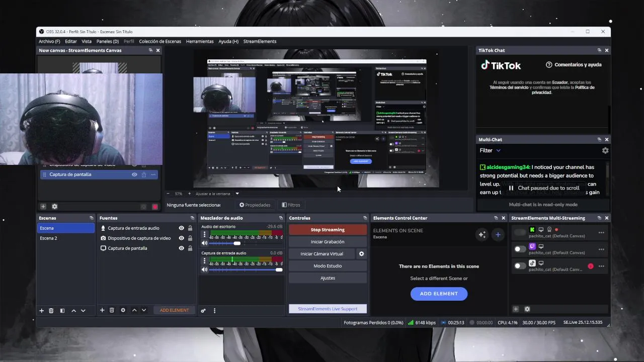
Task: Open source properties gear in the Fuentes toolbar
Action: (123, 310)
